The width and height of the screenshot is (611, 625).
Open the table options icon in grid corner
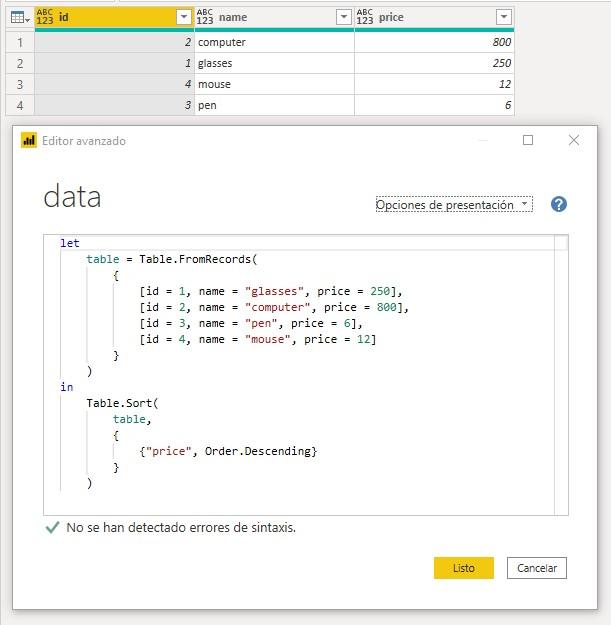[x=20, y=18]
